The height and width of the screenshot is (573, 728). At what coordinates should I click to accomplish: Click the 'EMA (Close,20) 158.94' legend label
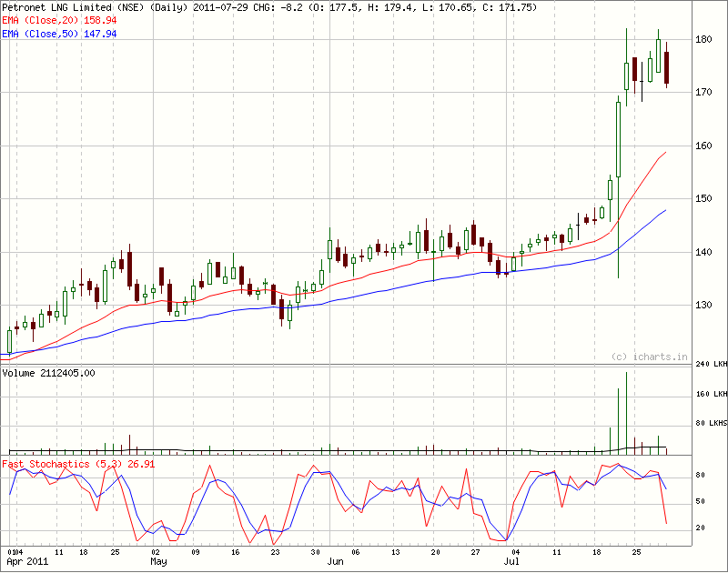click(x=59, y=20)
